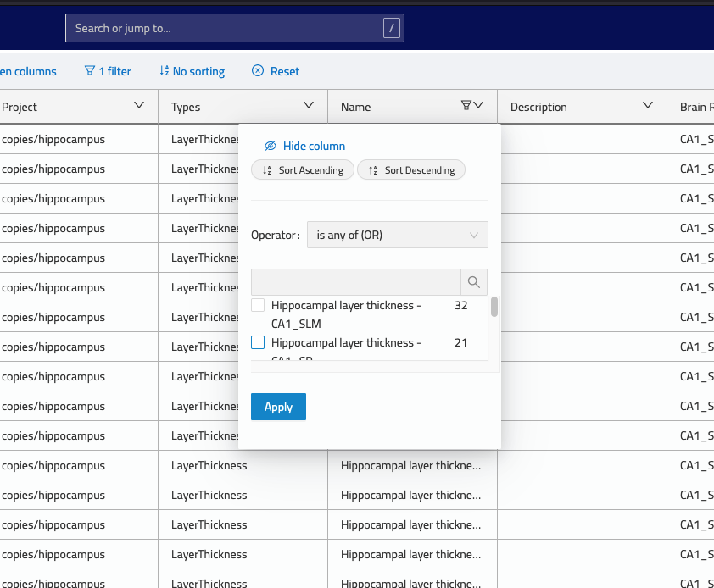Open the Operator dropdown 'is any of (OR)'
Viewport: 714px width, 588px height.
[x=398, y=235]
